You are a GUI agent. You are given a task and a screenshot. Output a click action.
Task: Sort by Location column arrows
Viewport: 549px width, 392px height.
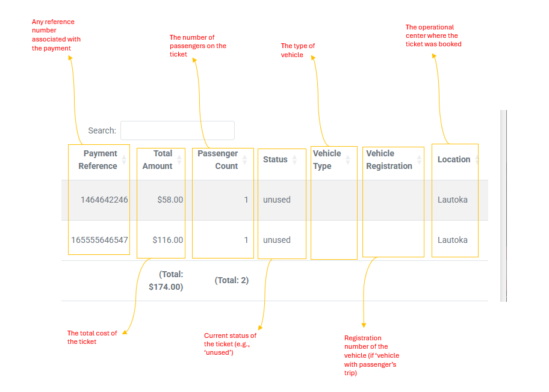pos(476,160)
